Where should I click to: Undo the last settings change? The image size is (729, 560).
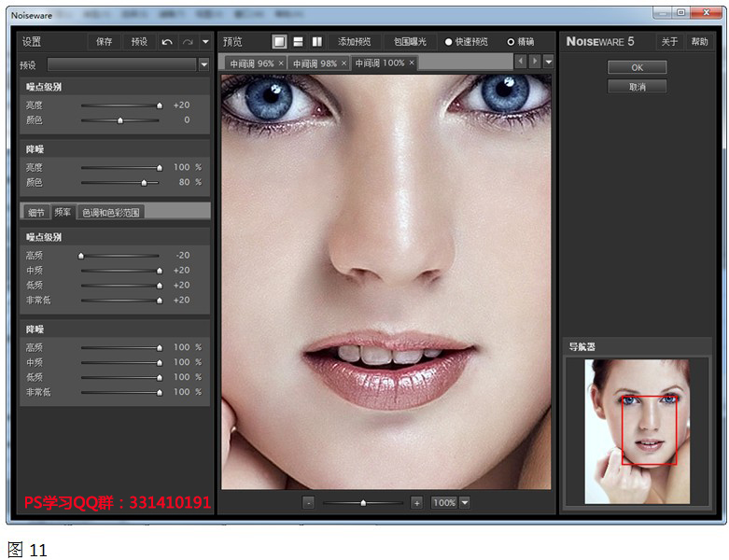click(x=167, y=42)
